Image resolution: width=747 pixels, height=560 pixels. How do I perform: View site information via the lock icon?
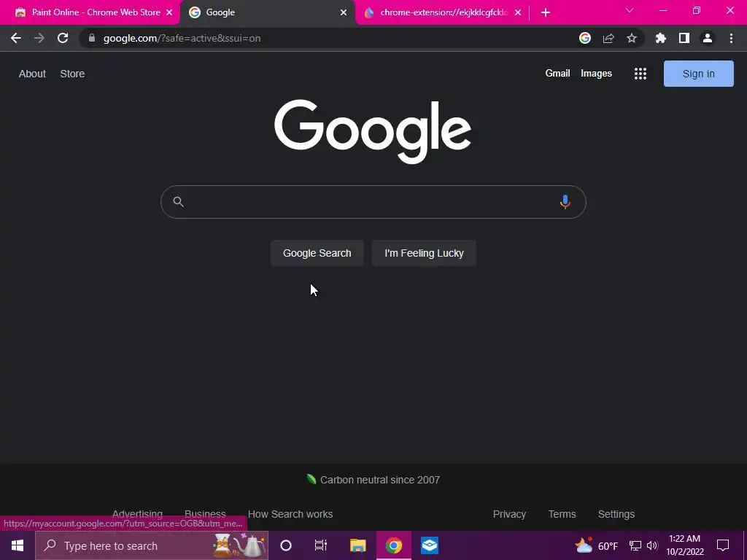coord(92,38)
